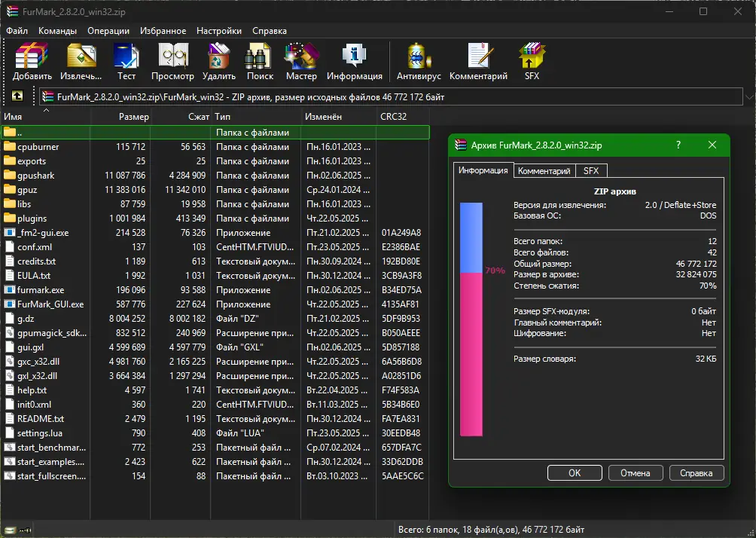Open the Антивирус scan tool
This screenshot has height=538, width=756.
[x=419, y=61]
